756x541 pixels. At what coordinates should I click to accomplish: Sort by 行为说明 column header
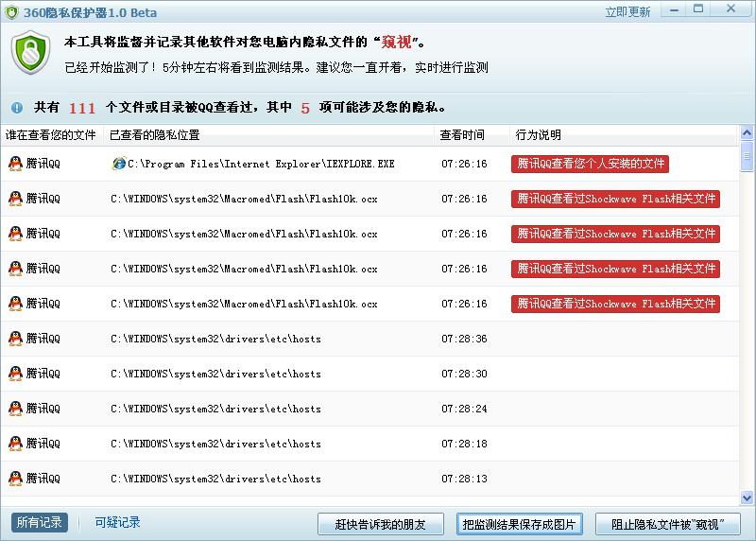(624, 135)
